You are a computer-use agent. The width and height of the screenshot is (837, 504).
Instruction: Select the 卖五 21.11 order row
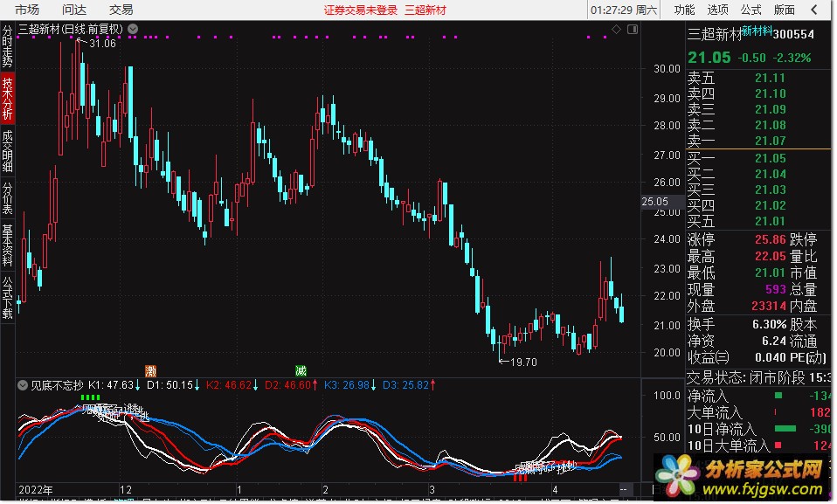[758, 78]
